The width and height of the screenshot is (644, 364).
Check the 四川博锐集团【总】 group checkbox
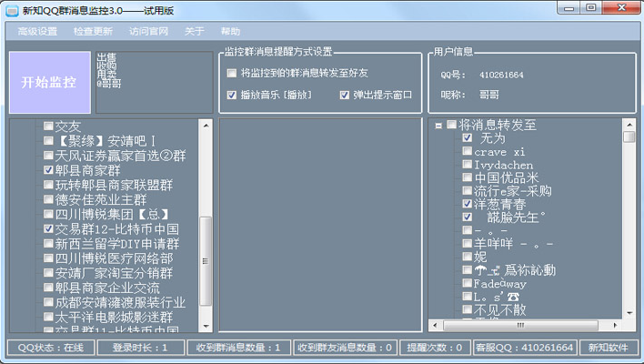click(48, 215)
